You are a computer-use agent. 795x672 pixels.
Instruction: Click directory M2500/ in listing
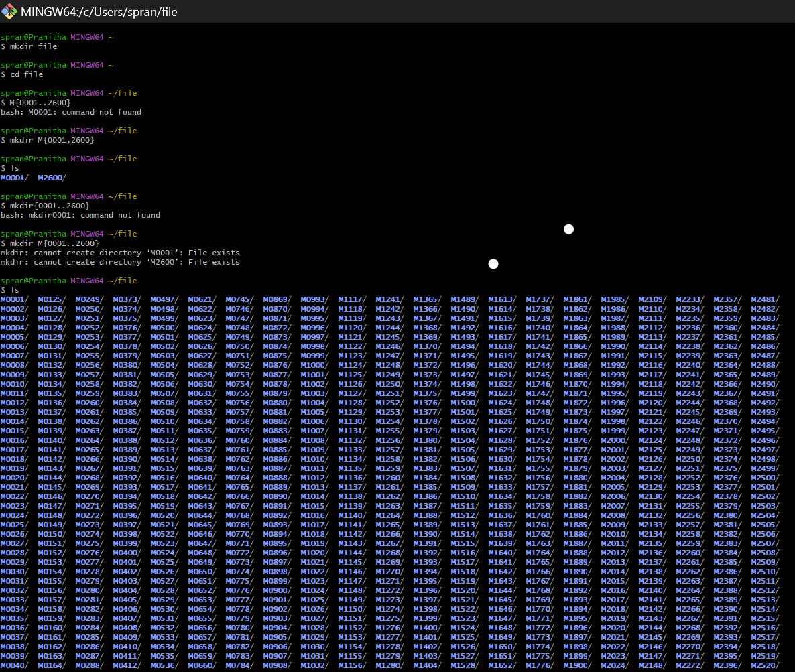[x=765, y=478]
